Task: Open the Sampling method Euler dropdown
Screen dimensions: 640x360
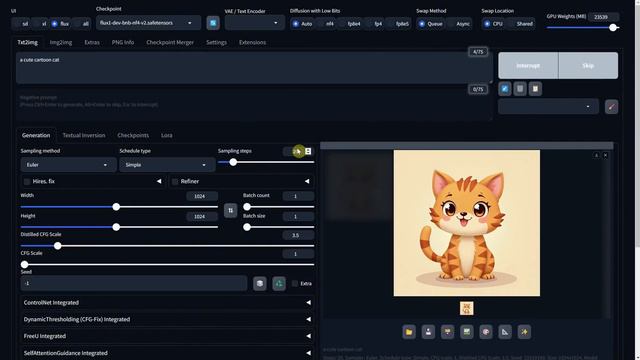Action: [x=68, y=165]
